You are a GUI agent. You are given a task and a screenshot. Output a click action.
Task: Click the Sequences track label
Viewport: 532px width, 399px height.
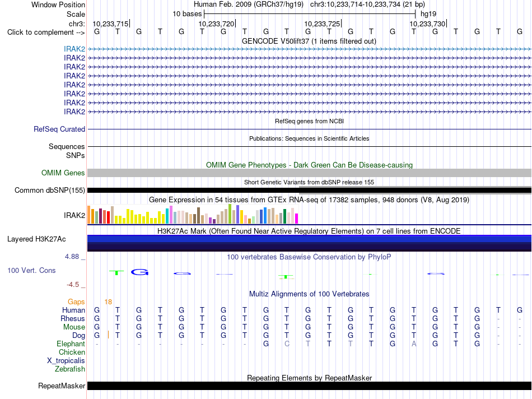(67, 146)
